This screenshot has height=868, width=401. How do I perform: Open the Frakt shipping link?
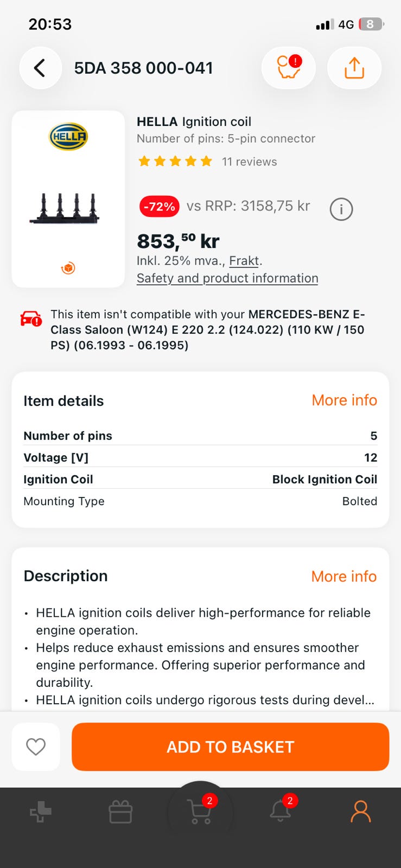[x=244, y=261]
